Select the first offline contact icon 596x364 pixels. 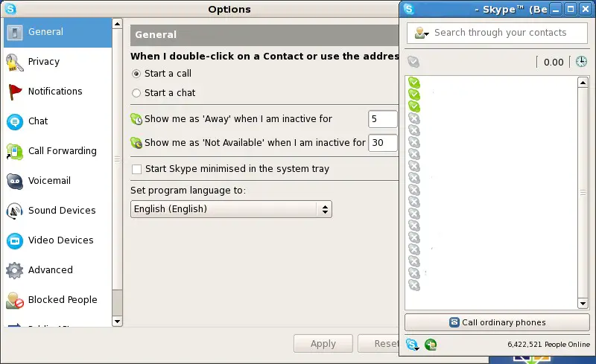click(414, 118)
